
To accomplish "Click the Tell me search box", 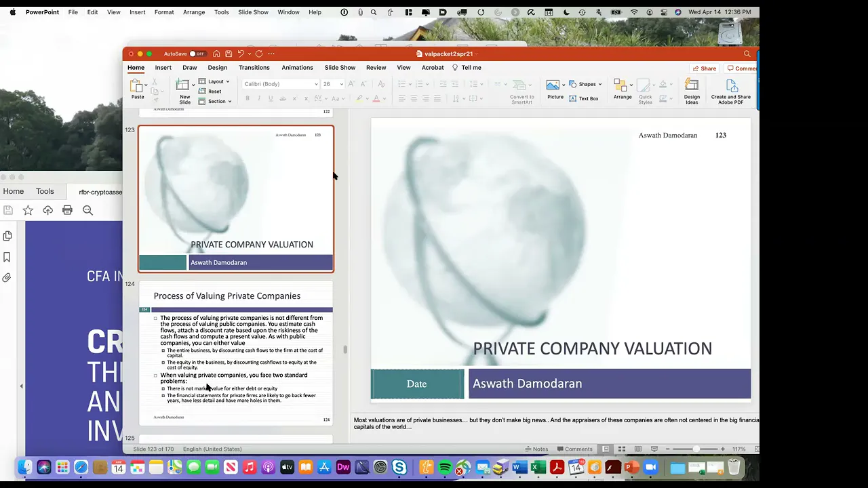I will pos(467,68).
